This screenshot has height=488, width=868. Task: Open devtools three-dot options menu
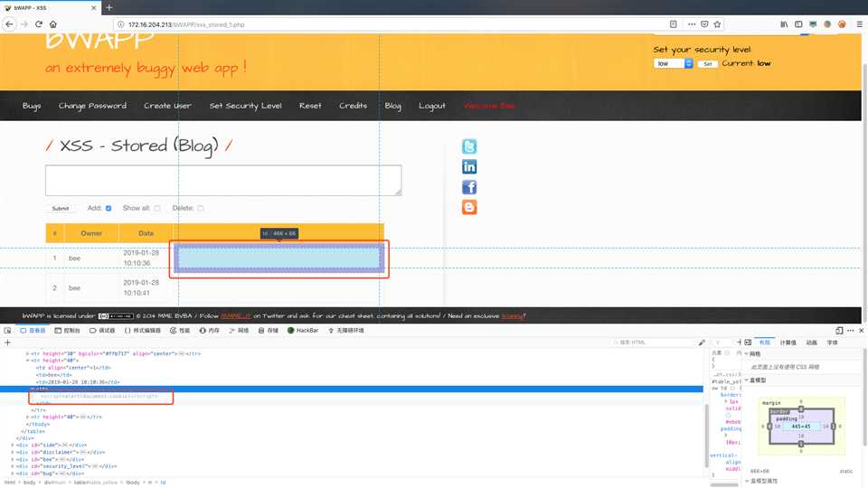pyautogui.click(x=851, y=331)
